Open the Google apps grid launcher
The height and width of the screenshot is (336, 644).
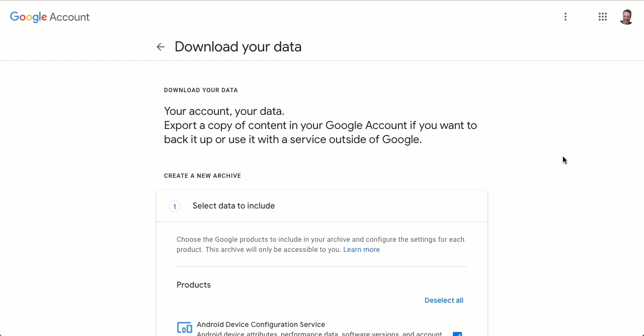coord(602,17)
